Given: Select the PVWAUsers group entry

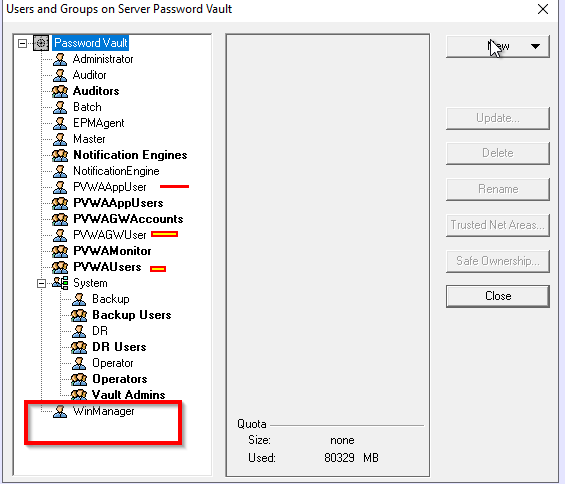Looking at the screenshot, I should tap(107, 267).
